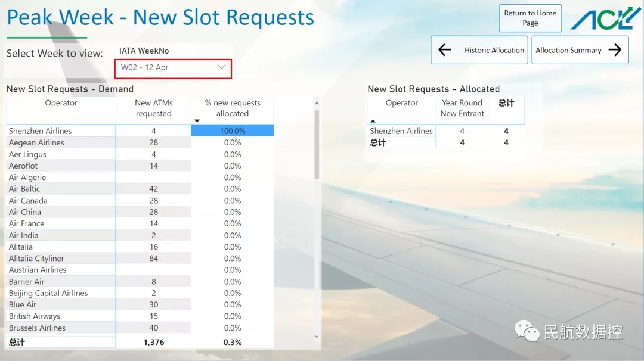
Task: Click the 0.3% total allocated value
Action: (x=233, y=342)
